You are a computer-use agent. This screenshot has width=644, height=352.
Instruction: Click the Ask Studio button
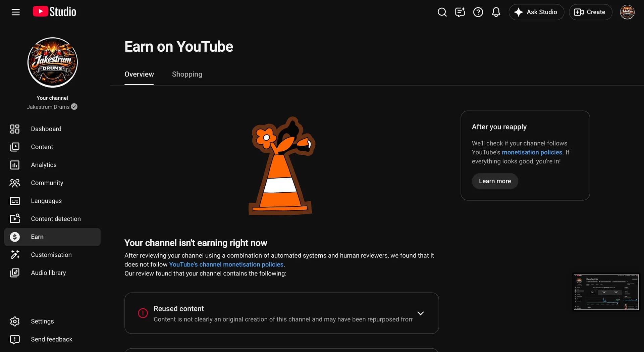tap(536, 12)
